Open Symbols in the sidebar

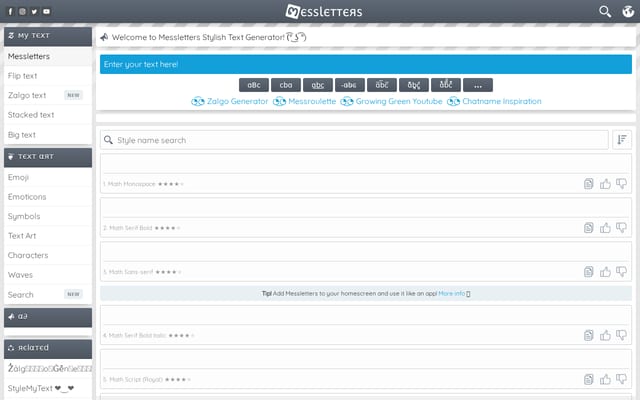[x=48, y=216]
